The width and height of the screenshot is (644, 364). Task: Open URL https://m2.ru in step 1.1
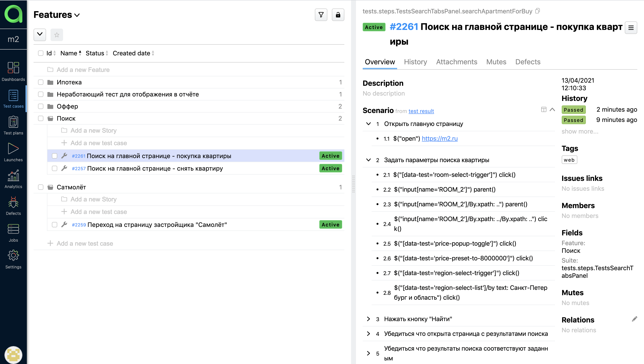tap(440, 138)
